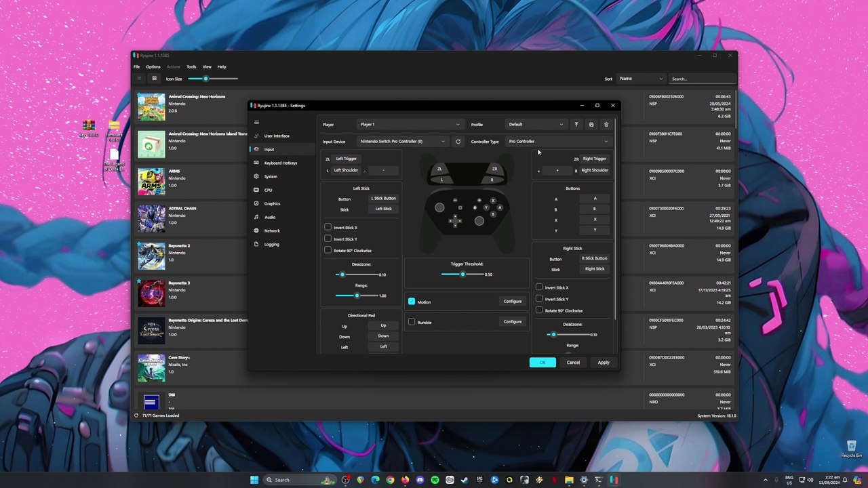Screen dimensions: 868x488
Task: Enable Invert Stick X for Left Stick
Action: [x=328, y=227]
